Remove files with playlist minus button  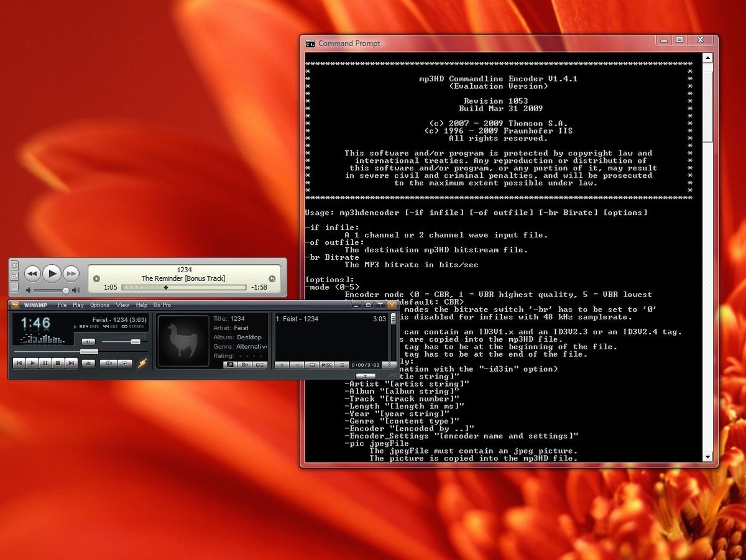pyautogui.click(x=297, y=365)
